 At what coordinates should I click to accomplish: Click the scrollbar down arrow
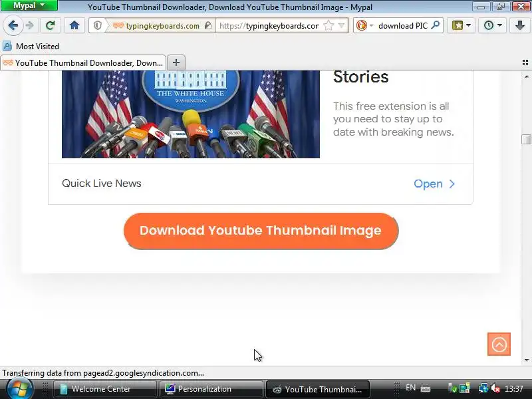[527, 360]
